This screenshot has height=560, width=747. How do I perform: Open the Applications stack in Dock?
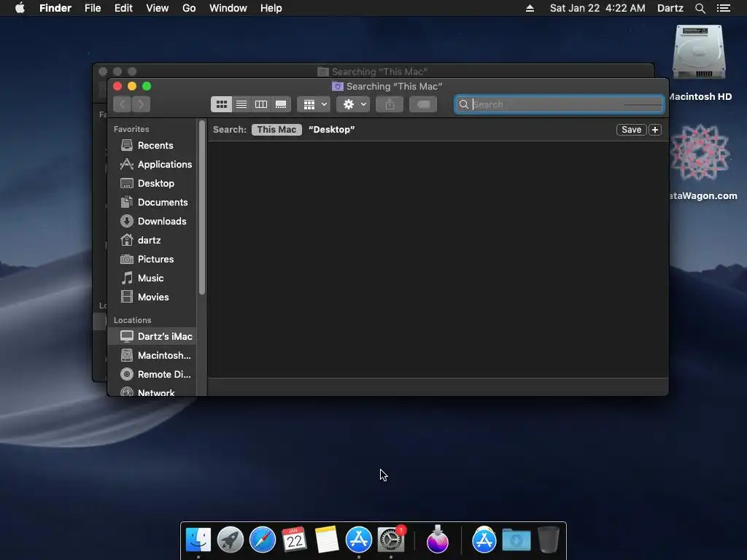484,540
